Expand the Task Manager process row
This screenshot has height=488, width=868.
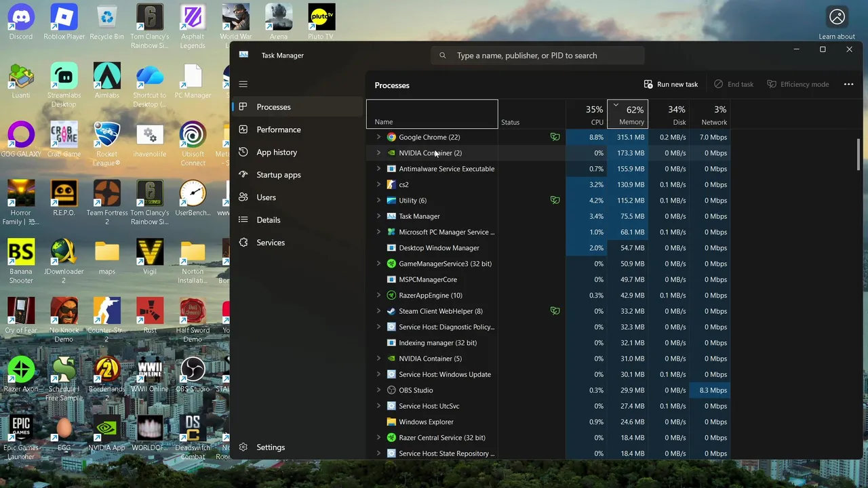[x=378, y=216]
